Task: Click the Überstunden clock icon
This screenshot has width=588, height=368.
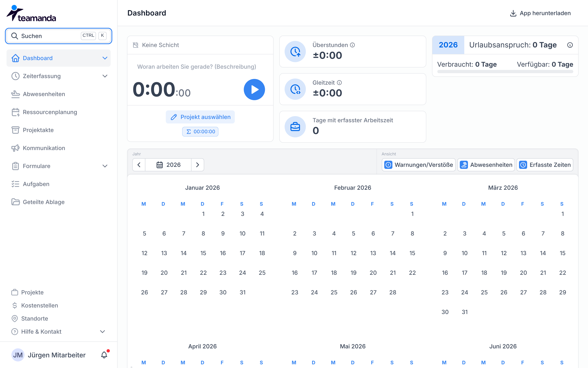Action: [x=295, y=52]
